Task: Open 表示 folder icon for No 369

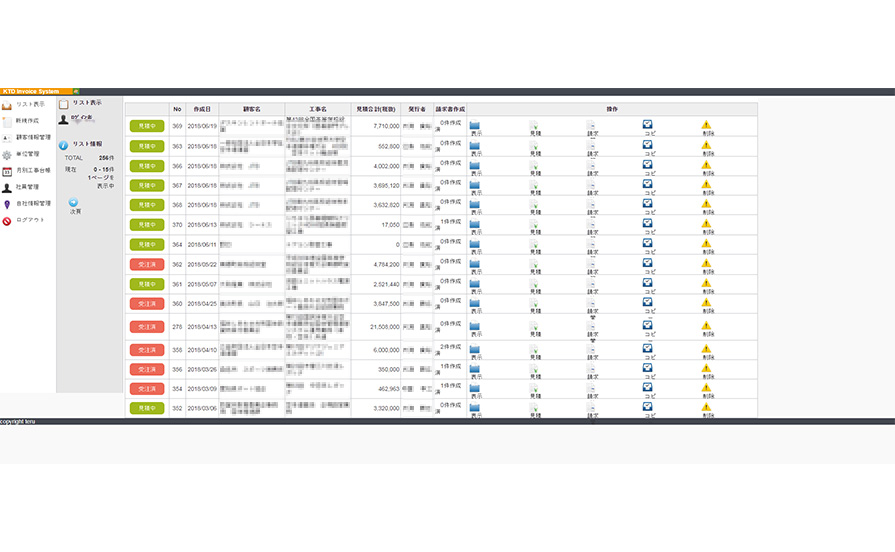Action: pos(475,127)
